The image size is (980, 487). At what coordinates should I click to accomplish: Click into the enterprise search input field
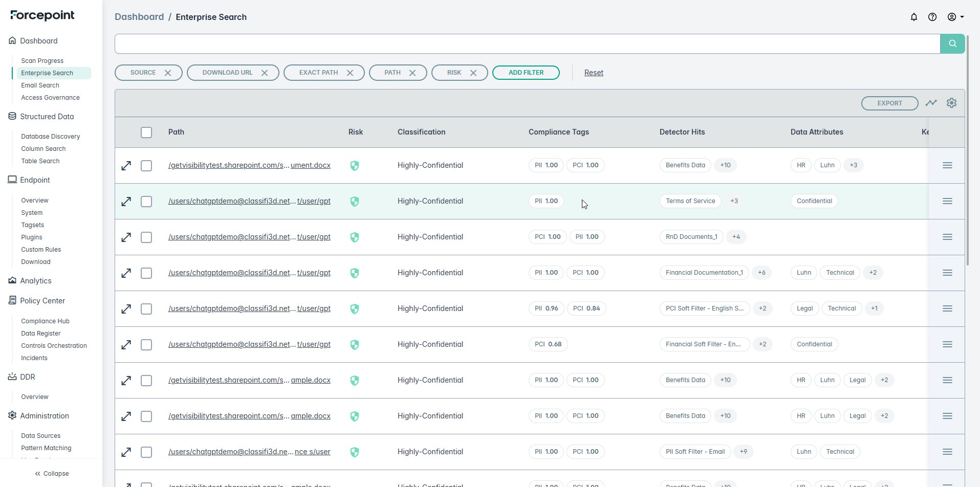527,44
